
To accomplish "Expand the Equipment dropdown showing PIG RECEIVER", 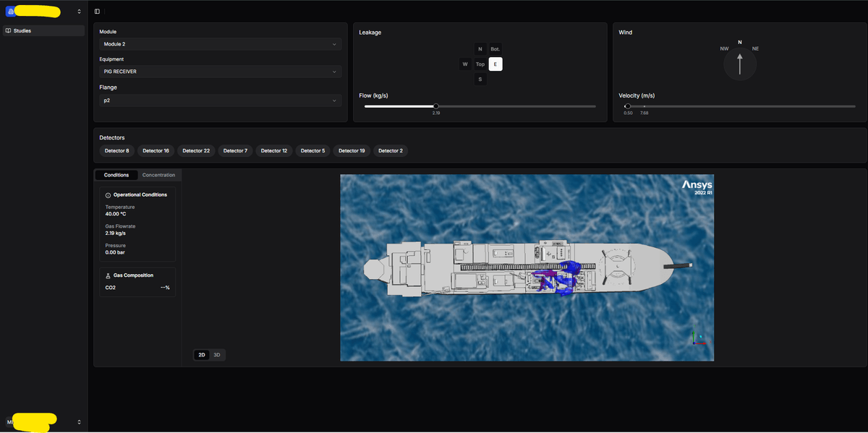I will pos(220,72).
